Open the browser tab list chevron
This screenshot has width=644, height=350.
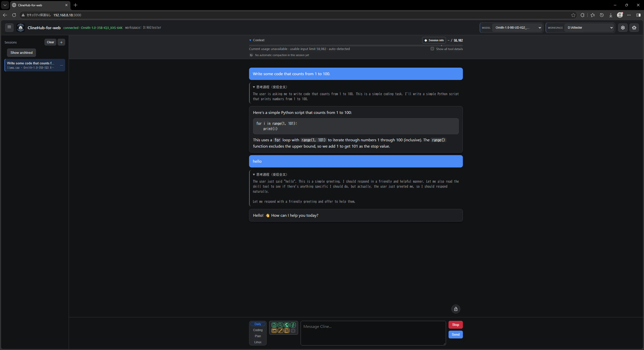[x=5, y=5]
